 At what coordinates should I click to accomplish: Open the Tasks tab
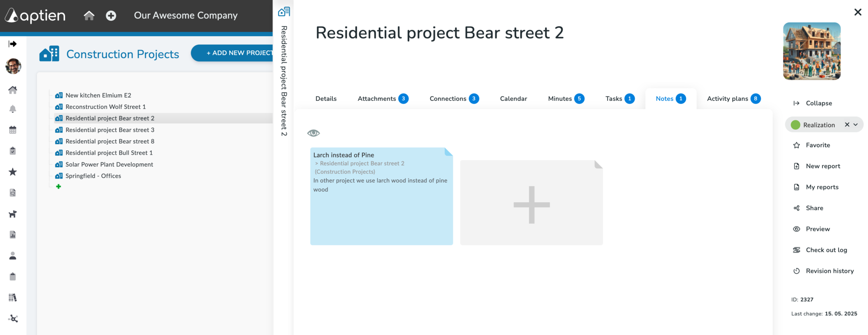tap(620, 99)
